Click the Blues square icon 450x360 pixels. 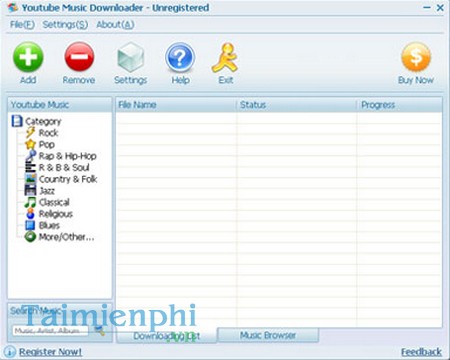(x=30, y=225)
